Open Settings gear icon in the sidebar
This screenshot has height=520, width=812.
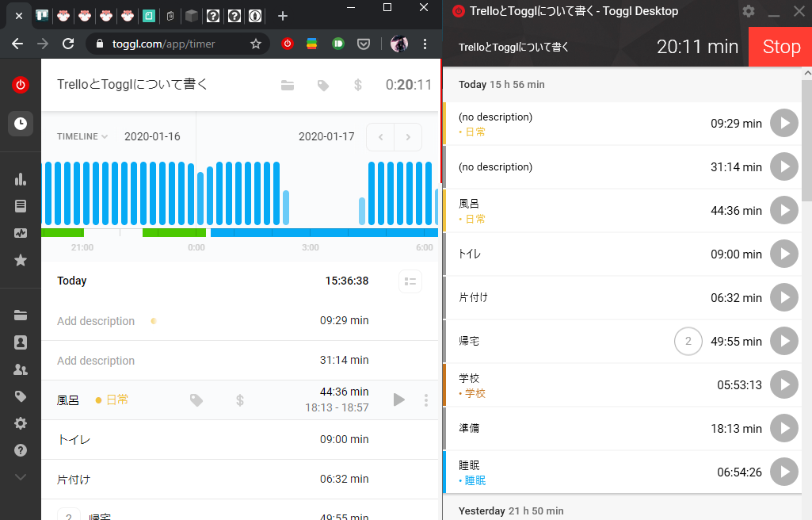tap(20, 423)
